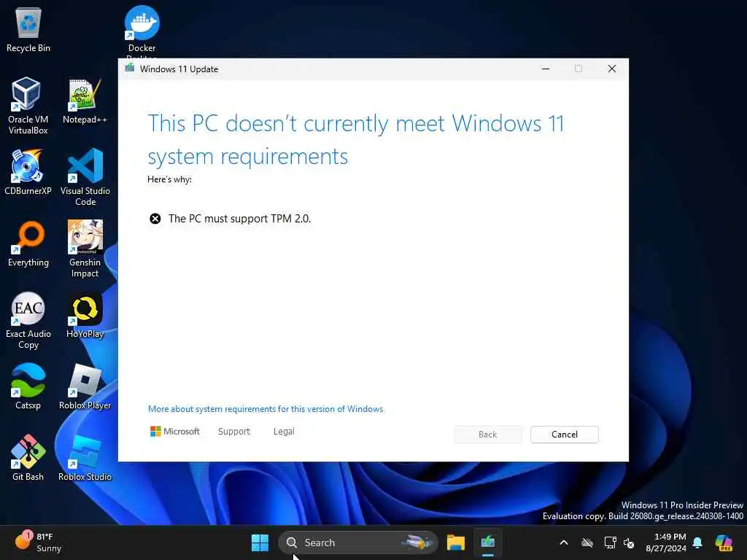Screen dimensions: 747x560
Task: Click the Back button in the dialog
Action: [488, 435]
